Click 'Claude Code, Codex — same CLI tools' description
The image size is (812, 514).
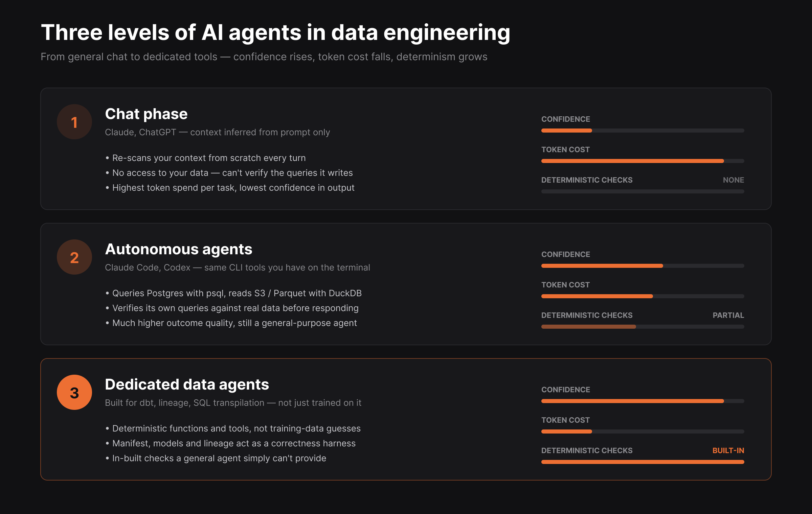238,267
